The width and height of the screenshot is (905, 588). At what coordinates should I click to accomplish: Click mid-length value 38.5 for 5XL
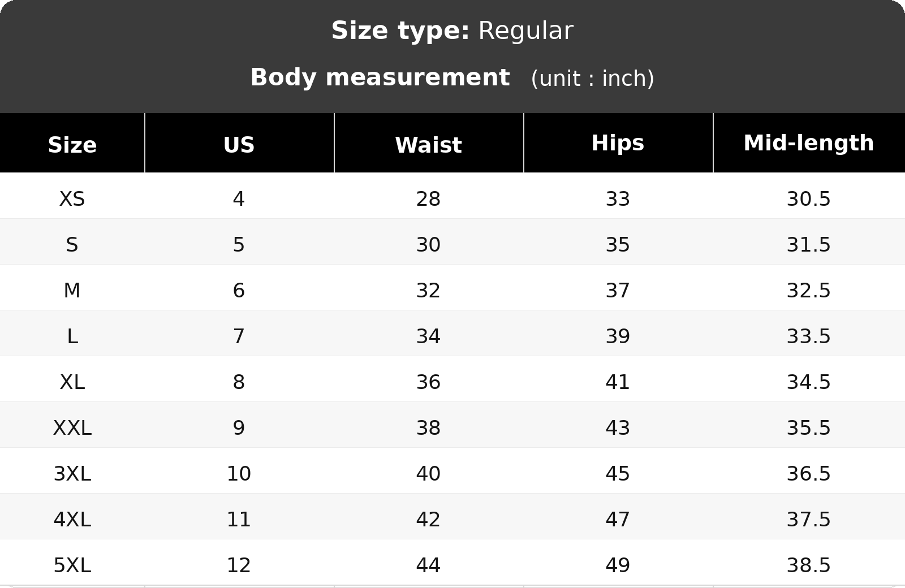point(808,565)
